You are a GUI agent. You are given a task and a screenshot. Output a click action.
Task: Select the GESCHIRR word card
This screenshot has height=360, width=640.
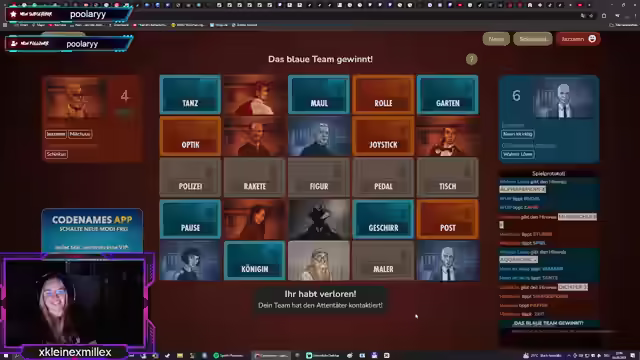click(383, 219)
